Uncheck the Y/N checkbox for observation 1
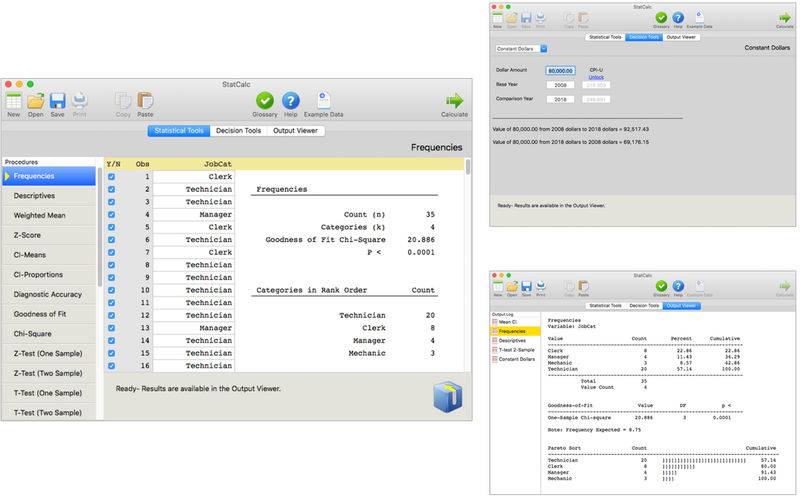Image resolution: width=800 pixels, height=500 pixels. tap(112, 177)
